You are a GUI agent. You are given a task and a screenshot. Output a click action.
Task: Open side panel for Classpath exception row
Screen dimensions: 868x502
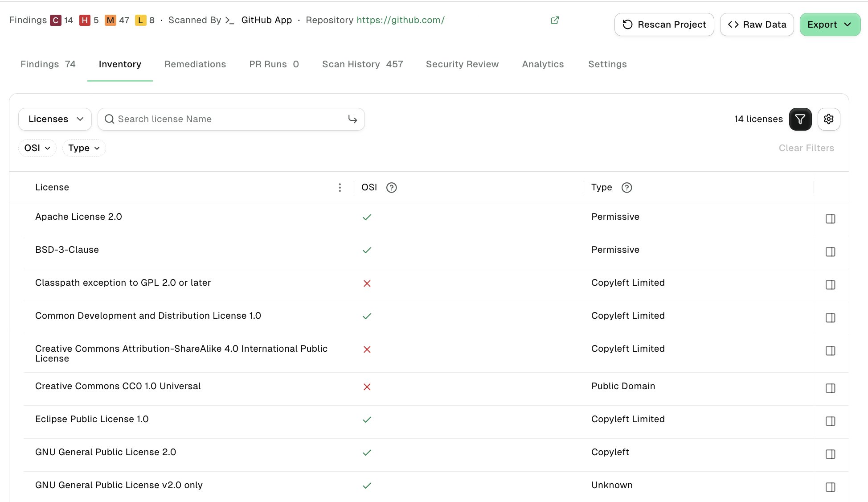(x=830, y=284)
